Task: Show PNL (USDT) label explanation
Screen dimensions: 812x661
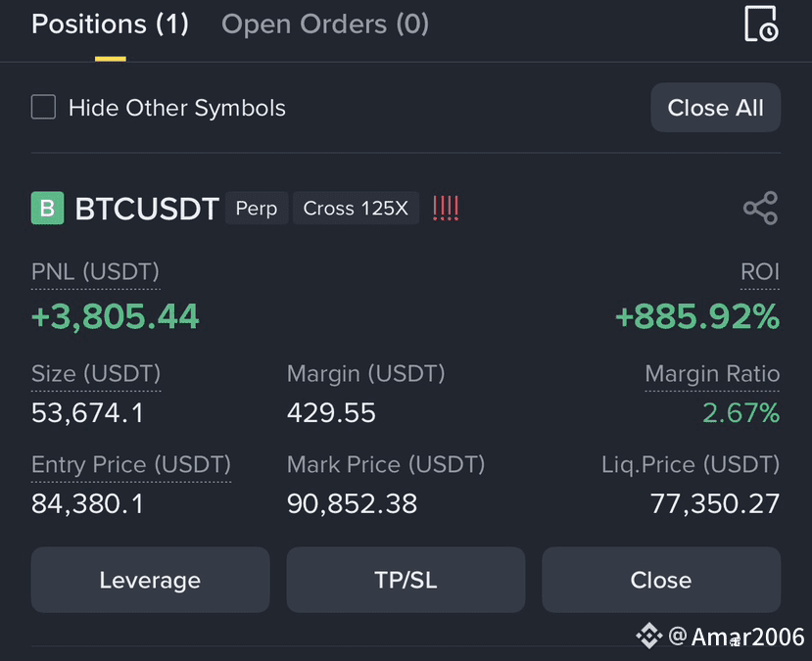Action: [95, 272]
